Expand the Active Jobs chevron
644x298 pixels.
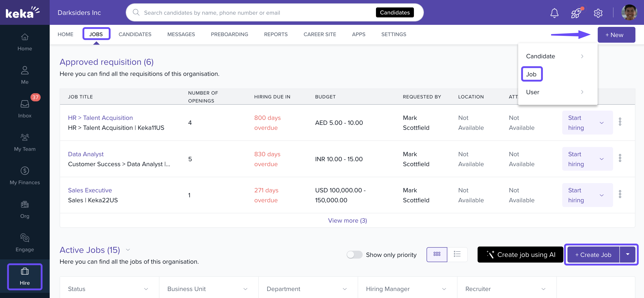click(128, 250)
